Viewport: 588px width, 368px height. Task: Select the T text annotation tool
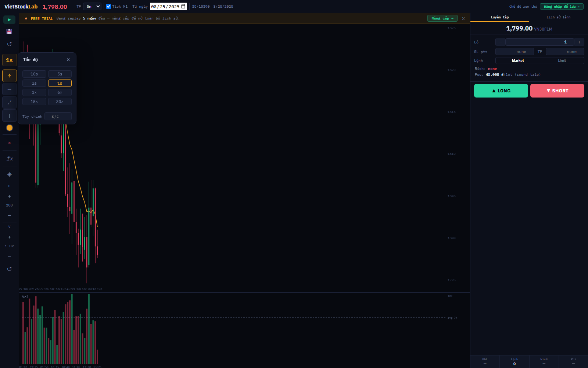(x=9, y=116)
